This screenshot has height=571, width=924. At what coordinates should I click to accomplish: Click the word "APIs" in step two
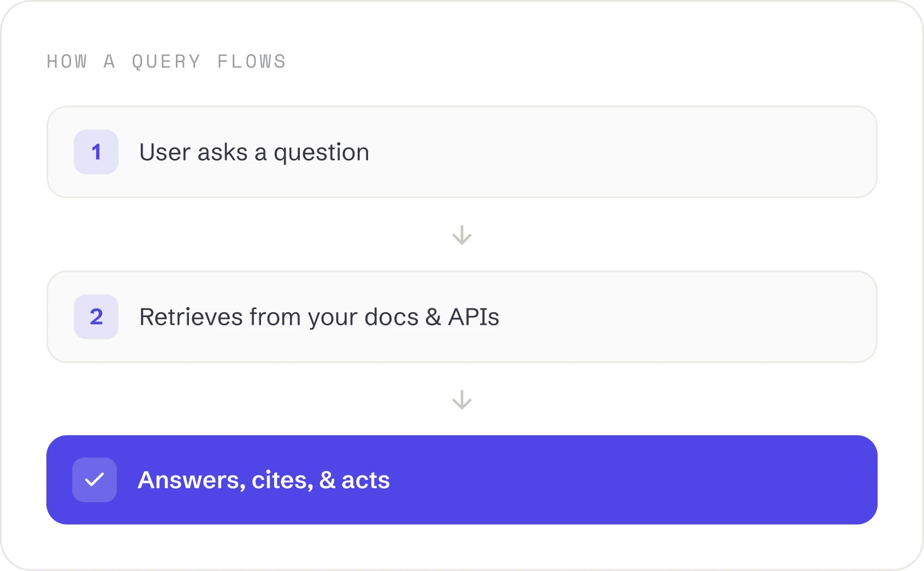coord(473,317)
